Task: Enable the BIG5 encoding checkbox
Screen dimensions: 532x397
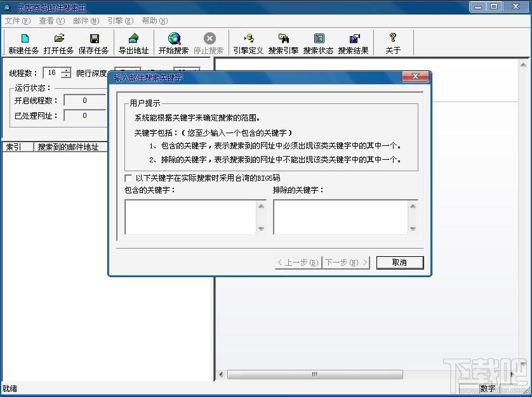Action: click(129, 178)
